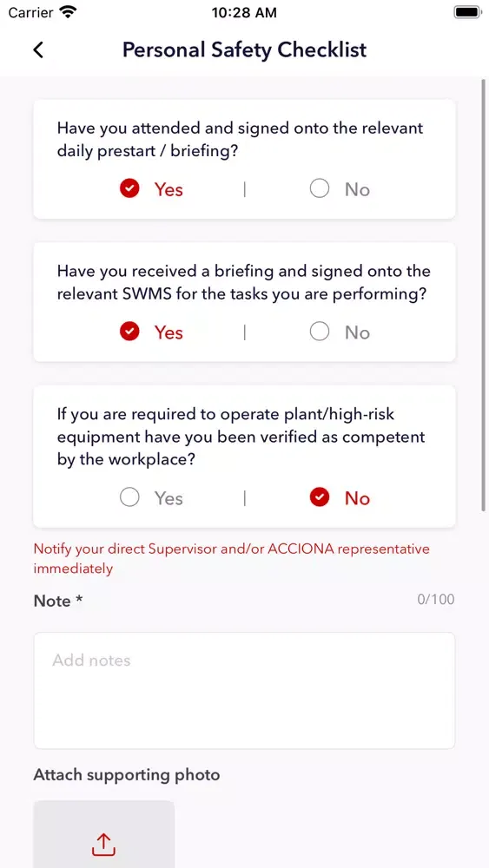This screenshot has width=489, height=868.
Task: Select No for daily prestart briefing question
Action: tap(340, 189)
